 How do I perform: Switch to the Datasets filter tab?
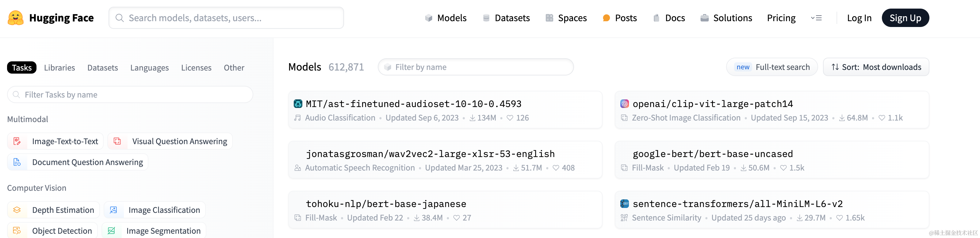[x=103, y=67]
